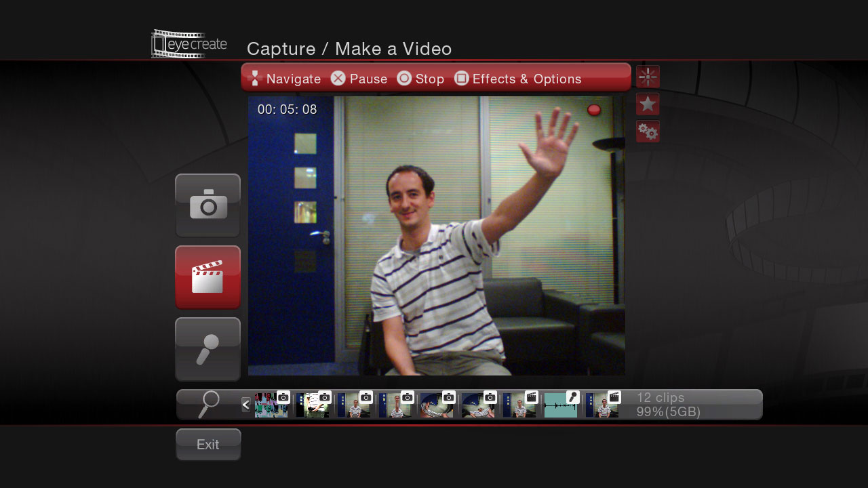This screenshot has height=488, width=868.
Task: Open the seventh clip thumbnail in the filmstrip
Action: click(520, 405)
